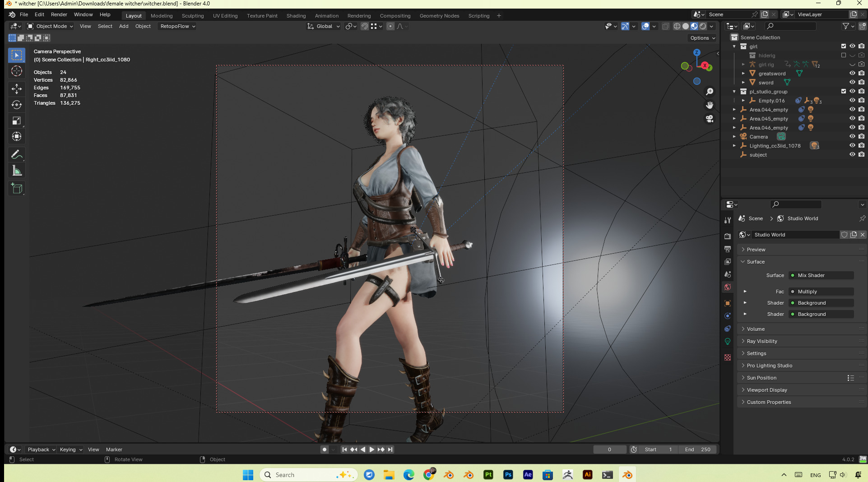Click the pan view hand icon
The height and width of the screenshot is (482, 868).
pos(710,105)
